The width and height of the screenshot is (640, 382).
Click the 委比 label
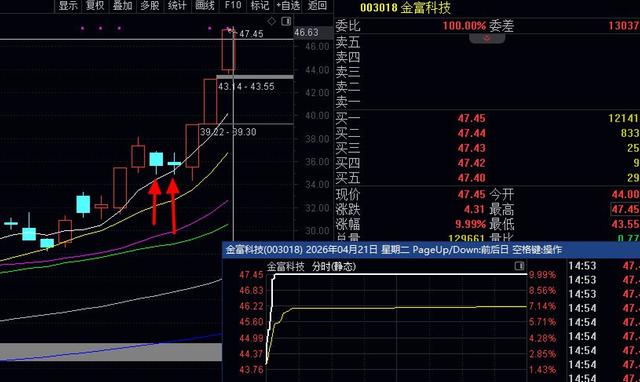pos(348,26)
